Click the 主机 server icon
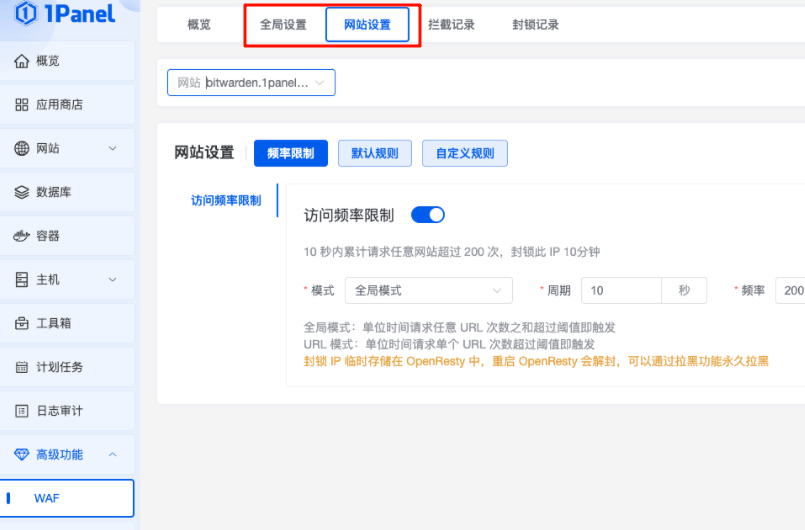Image resolution: width=805 pixels, height=530 pixels. point(22,279)
